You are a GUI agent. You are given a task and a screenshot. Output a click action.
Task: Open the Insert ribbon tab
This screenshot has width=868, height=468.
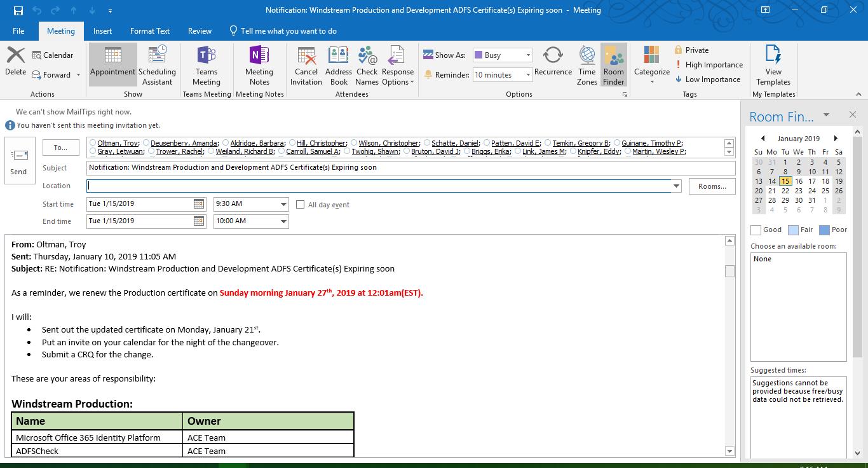click(x=102, y=31)
